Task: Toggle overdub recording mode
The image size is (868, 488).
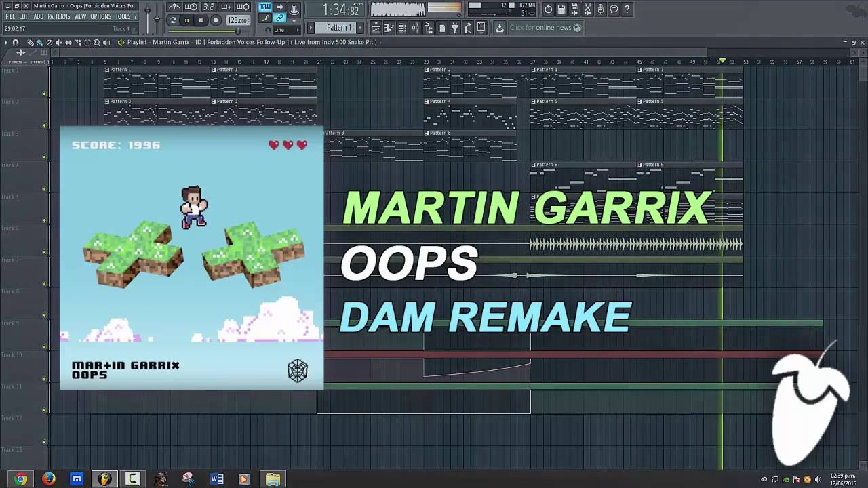Action: pyautogui.click(x=226, y=7)
